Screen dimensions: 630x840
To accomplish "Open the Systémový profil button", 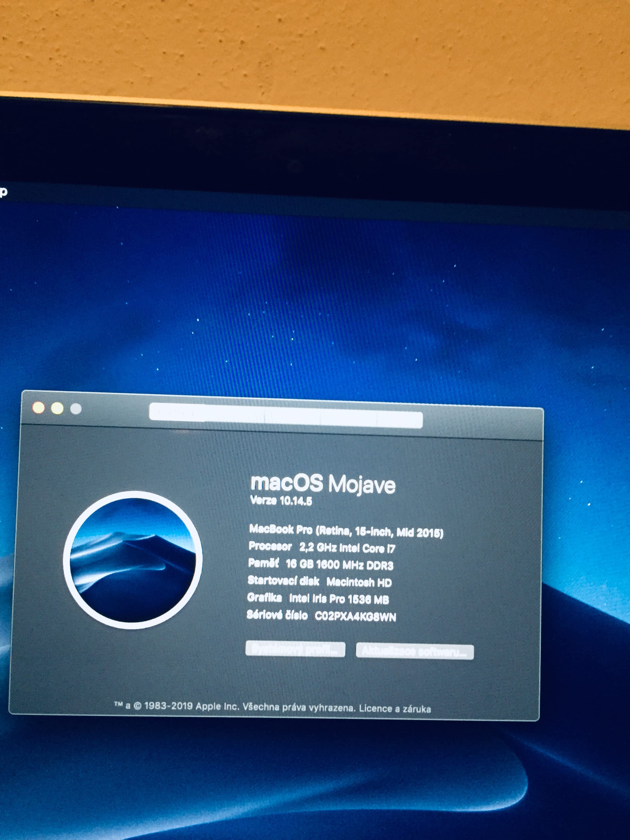I will pyautogui.click(x=295, y=649).
